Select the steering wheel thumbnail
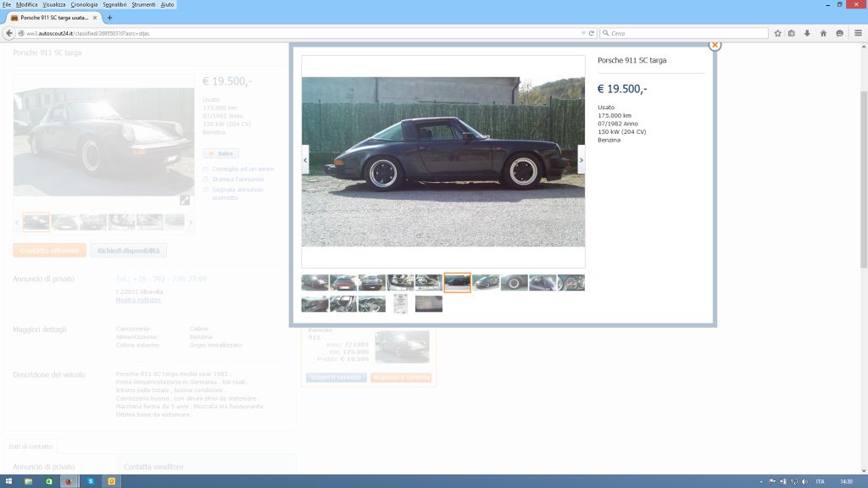This screenshot has height=488, width=868. click(372, 304)
